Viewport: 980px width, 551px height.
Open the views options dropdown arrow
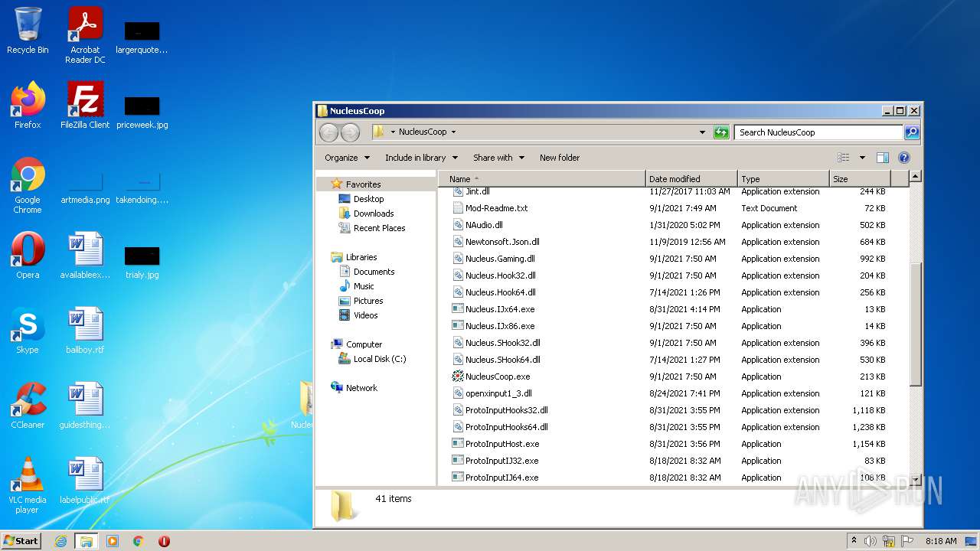(862, 158)
